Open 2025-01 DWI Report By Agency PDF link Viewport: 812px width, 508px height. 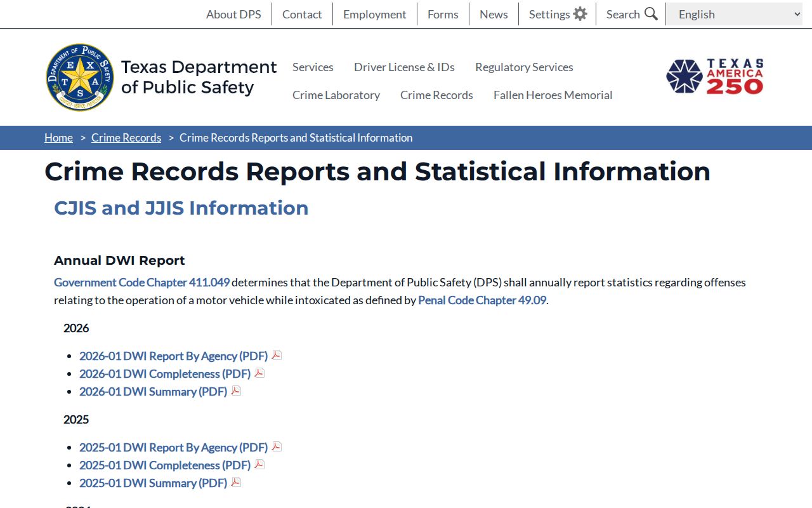click(x=173, y=447)
